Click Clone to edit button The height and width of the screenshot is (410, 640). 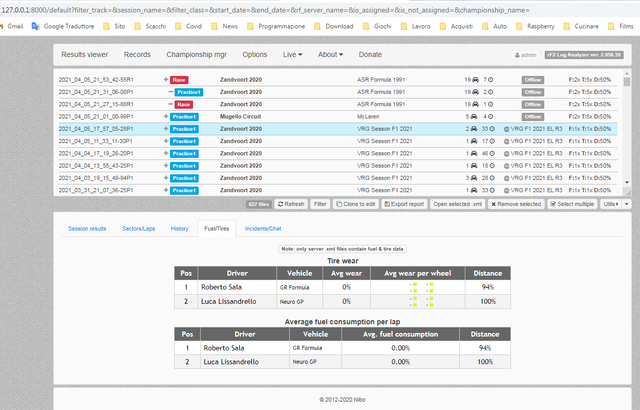click(355, 204)
